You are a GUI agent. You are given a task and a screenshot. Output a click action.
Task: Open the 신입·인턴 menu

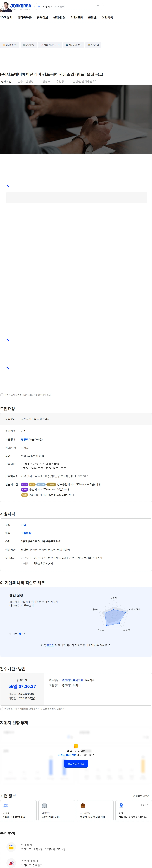(x=59, y=18)
